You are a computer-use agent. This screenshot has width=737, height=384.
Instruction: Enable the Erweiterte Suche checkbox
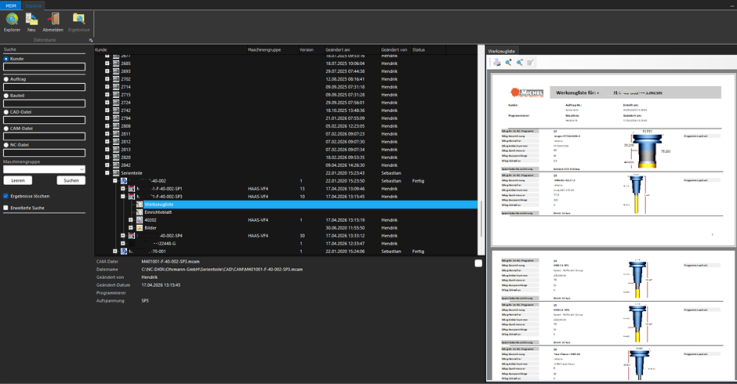6,208
